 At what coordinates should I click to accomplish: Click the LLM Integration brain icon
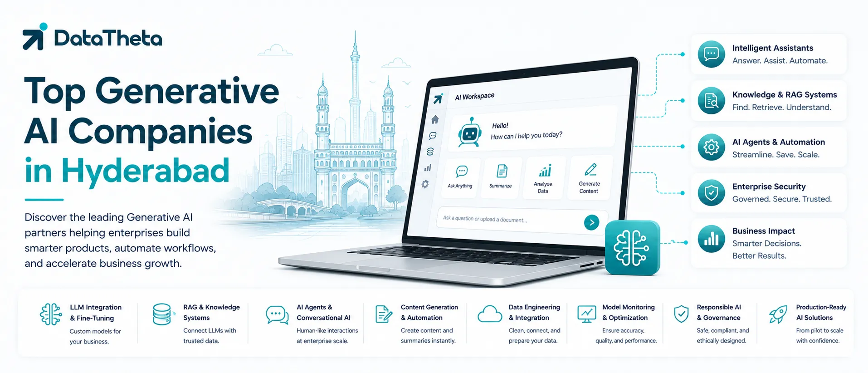tap(51, 314)
